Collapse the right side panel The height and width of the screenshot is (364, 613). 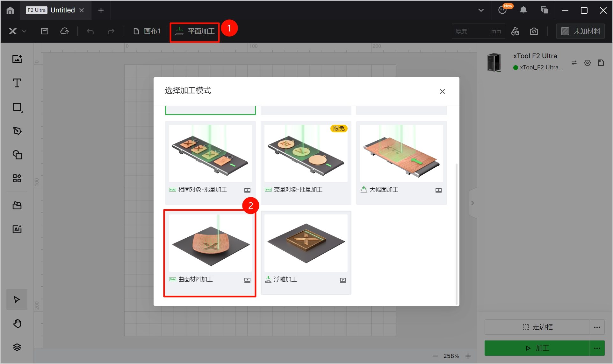click(472, 203)
